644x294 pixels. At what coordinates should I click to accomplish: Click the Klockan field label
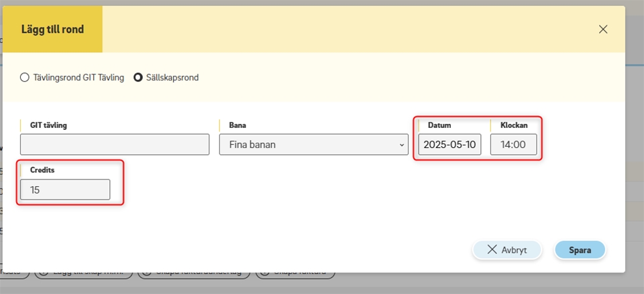[x=514, y=125]
